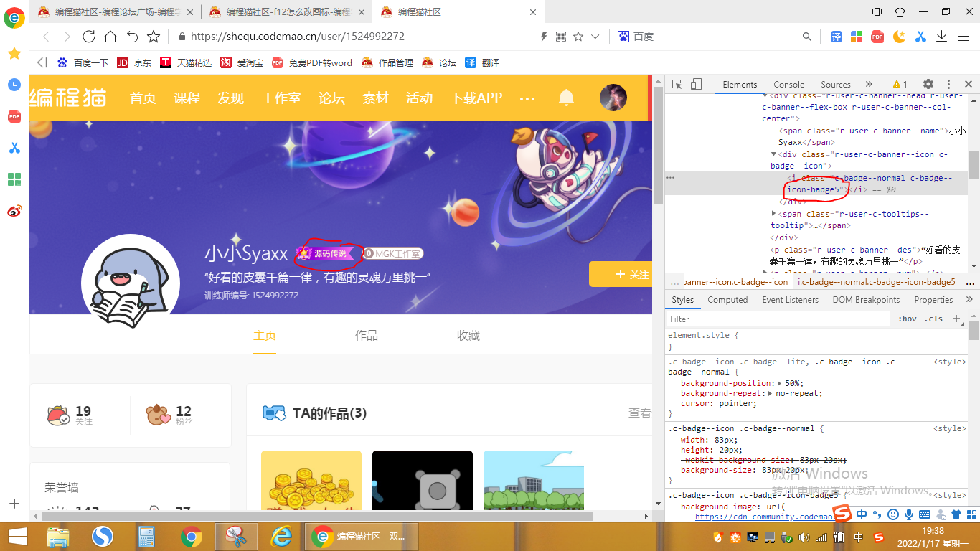Open browser main menu hamburger icon
This screenshot has width=980, height=551.
963,37
